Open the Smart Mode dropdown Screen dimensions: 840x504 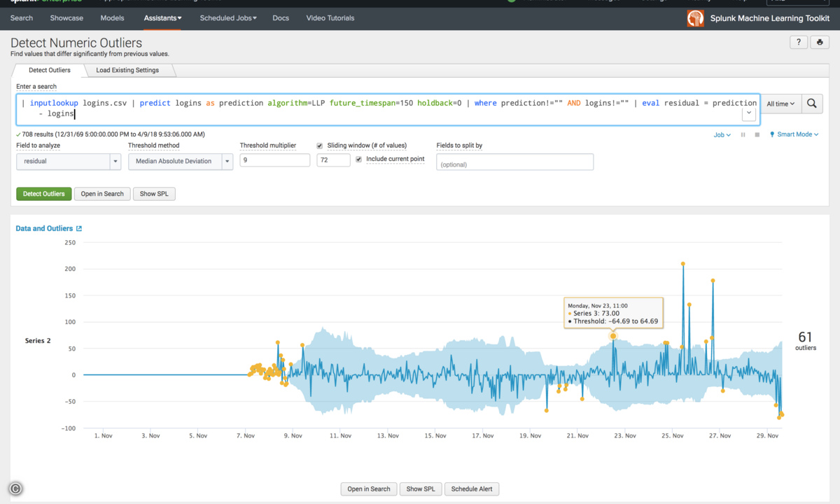pos(794,134)
